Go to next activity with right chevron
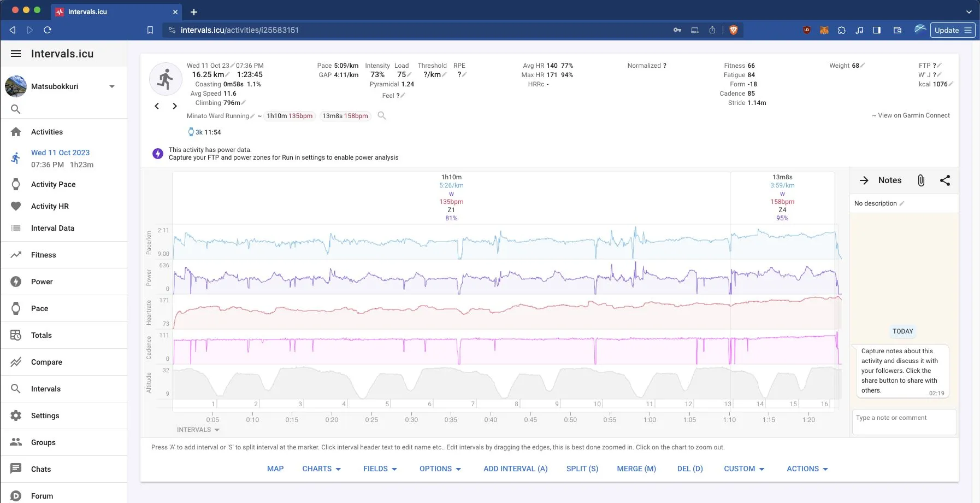980x503 pixels. pos(175,106)
